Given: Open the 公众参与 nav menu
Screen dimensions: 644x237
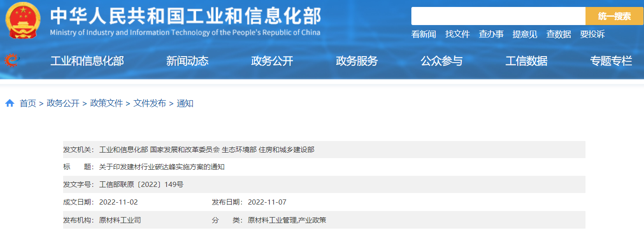Looking at the screenshot, I should coord(442,61).
